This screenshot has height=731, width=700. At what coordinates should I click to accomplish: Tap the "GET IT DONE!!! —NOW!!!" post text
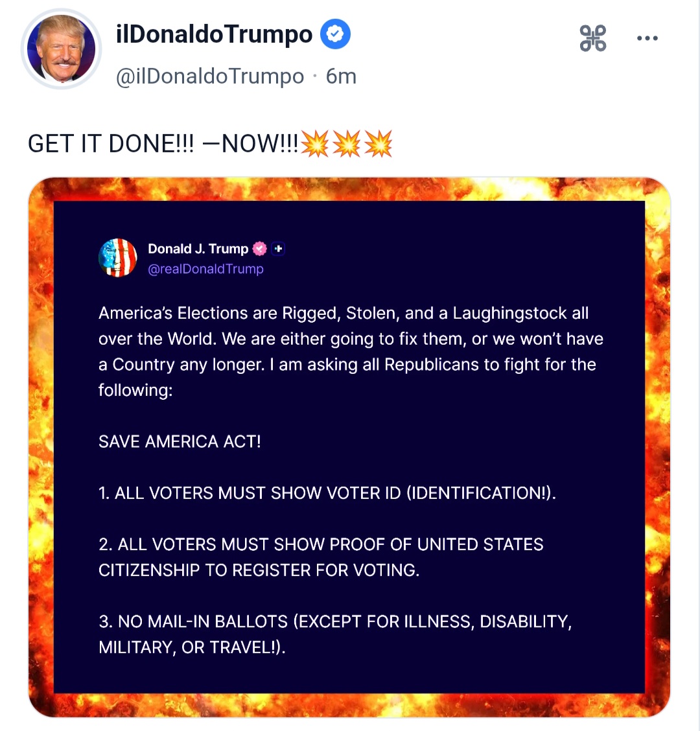click(x=162, y=144)
